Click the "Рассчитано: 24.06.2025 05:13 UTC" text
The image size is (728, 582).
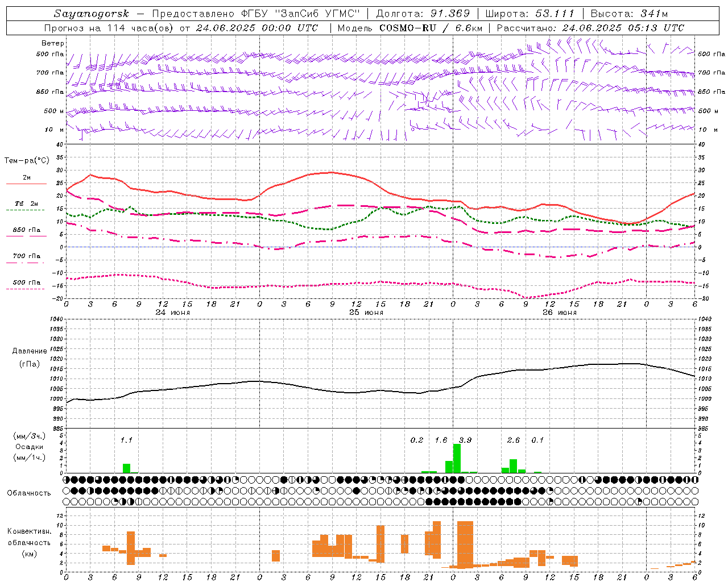pos(590,28)
